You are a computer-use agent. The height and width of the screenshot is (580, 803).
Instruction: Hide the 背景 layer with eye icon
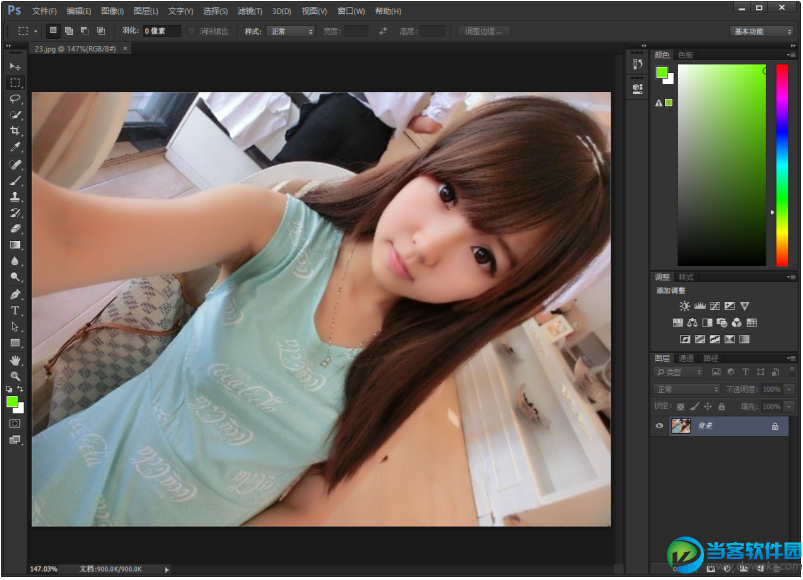(660, 426)
